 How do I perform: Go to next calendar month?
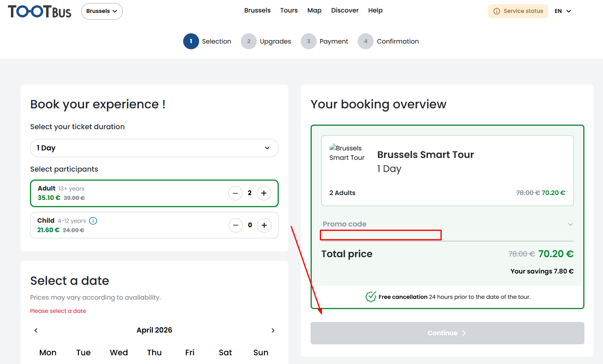tap(273, 330)
